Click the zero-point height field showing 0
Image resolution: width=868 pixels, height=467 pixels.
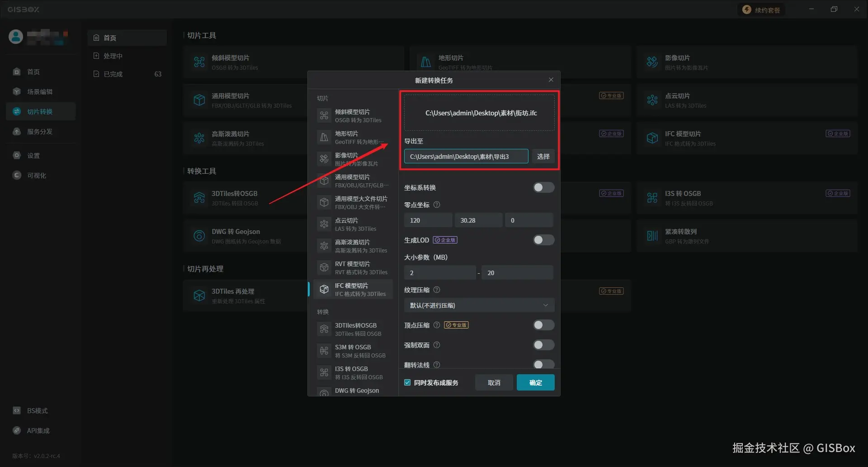click(529, 220)
